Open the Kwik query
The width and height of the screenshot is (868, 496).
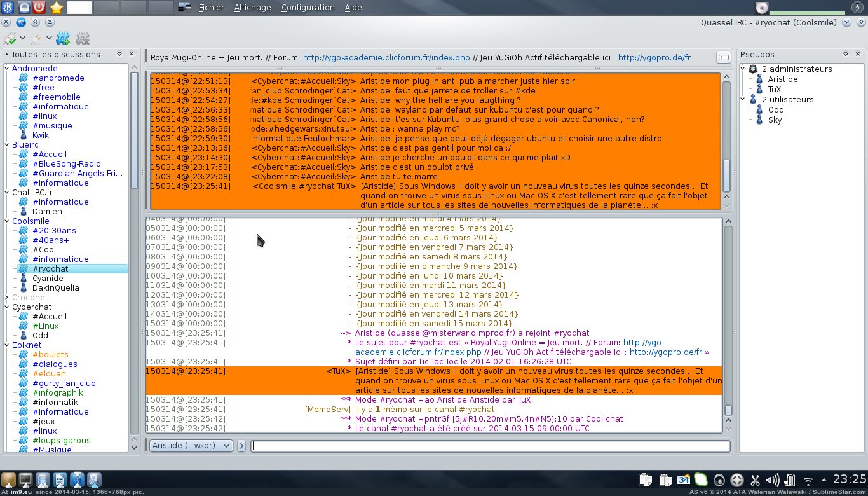click(41, 135)
